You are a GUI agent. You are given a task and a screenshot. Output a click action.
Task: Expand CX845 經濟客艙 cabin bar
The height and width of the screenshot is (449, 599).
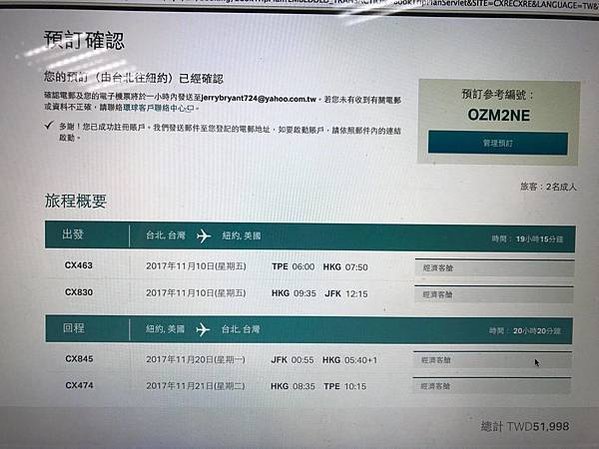[492, 360]
